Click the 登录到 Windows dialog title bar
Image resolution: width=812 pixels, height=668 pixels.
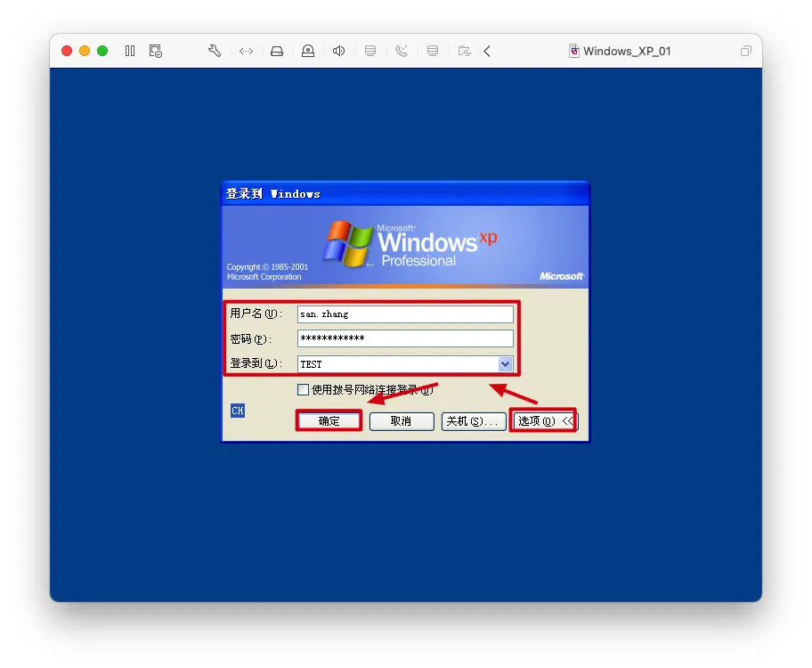tap(405, 194)
